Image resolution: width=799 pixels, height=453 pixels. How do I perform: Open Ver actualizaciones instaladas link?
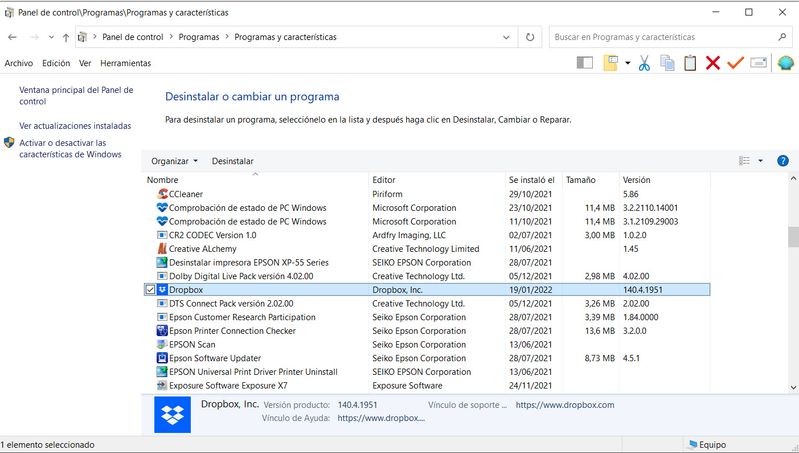[x=75, y=126]
